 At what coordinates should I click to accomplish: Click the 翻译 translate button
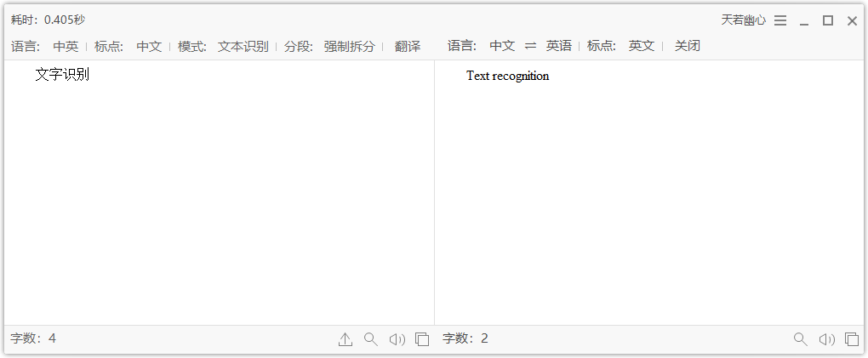click(408, 46)
